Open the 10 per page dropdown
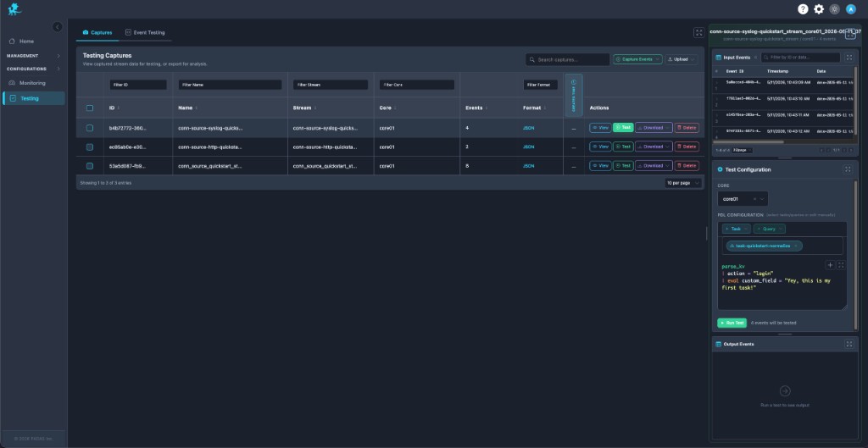Viewport: 868px width, 448px height. click(x=683, y=183)
